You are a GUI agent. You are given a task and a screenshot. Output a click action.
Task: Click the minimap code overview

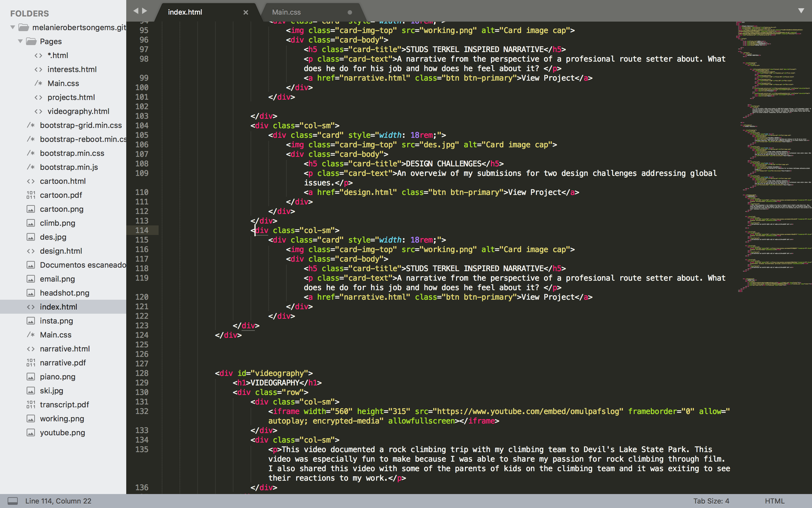click(x=773, y=156)
